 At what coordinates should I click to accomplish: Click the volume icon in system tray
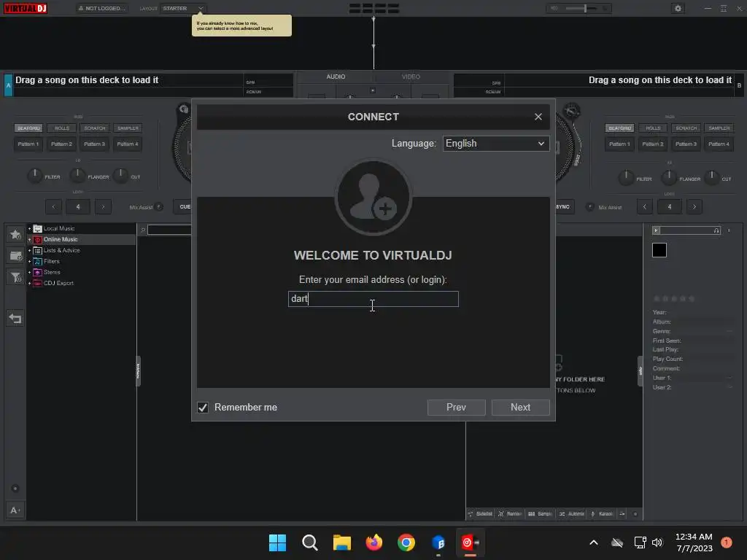(657, 542)
